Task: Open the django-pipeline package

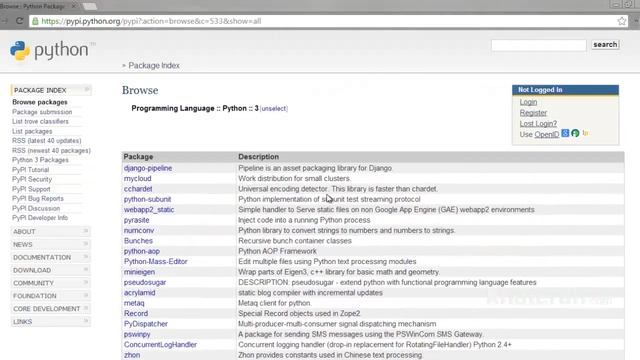Action: 148,168
